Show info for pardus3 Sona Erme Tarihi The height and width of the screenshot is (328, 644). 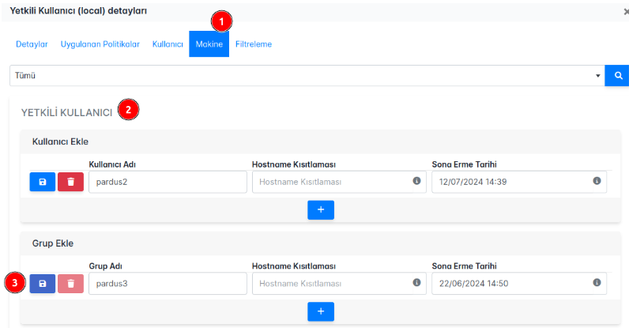pos(597,282)
